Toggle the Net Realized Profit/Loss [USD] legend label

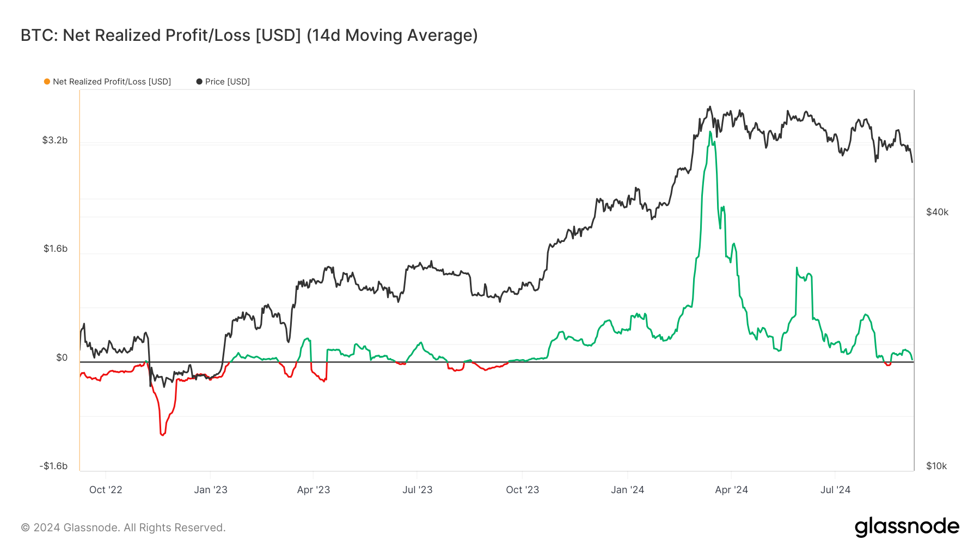coord(112,82)
